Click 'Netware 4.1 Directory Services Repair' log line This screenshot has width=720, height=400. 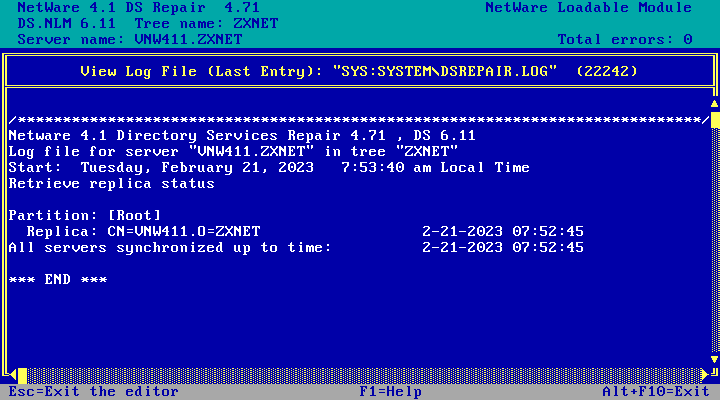pyautogui.click(x=242, y=135)
